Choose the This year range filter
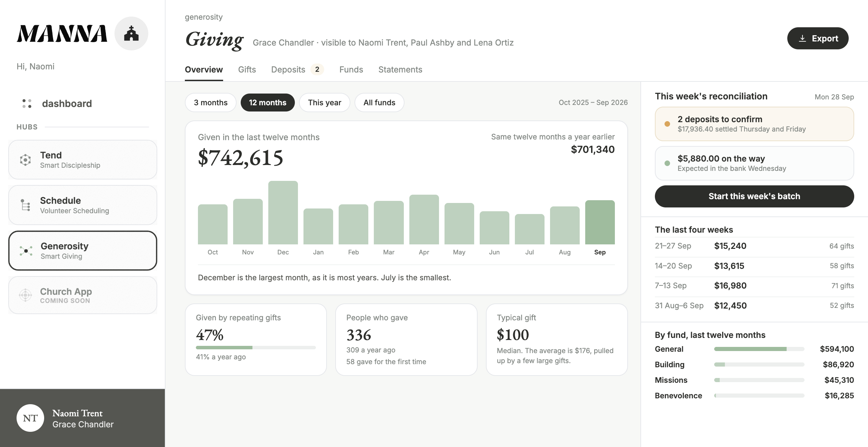 [x=325, y=103]
